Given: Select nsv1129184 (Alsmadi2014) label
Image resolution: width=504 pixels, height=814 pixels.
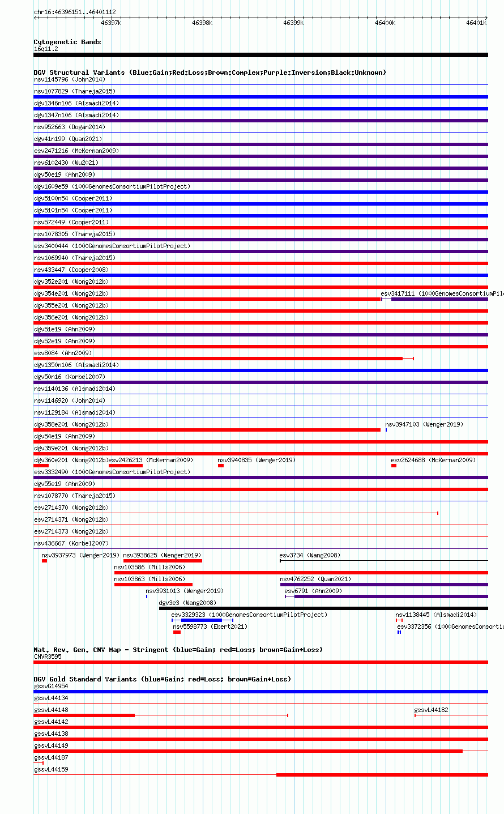Looking at the screenshot, I should tap(74, 413).
